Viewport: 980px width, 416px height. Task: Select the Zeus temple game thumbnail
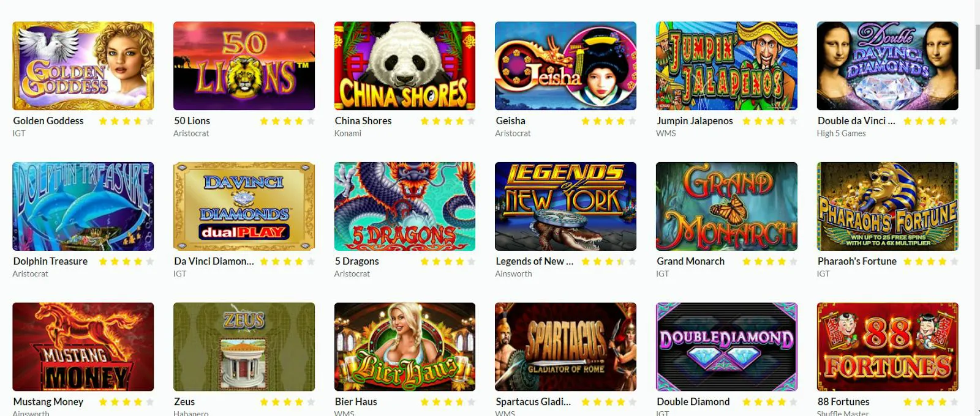coord(244,347)
